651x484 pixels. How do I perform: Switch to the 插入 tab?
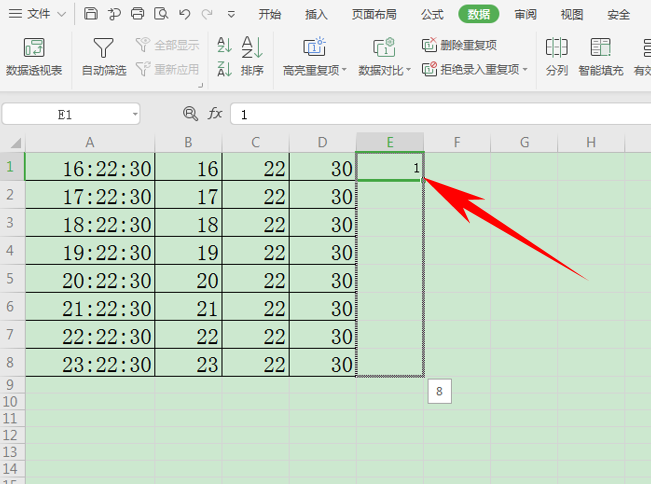point(316,15)
